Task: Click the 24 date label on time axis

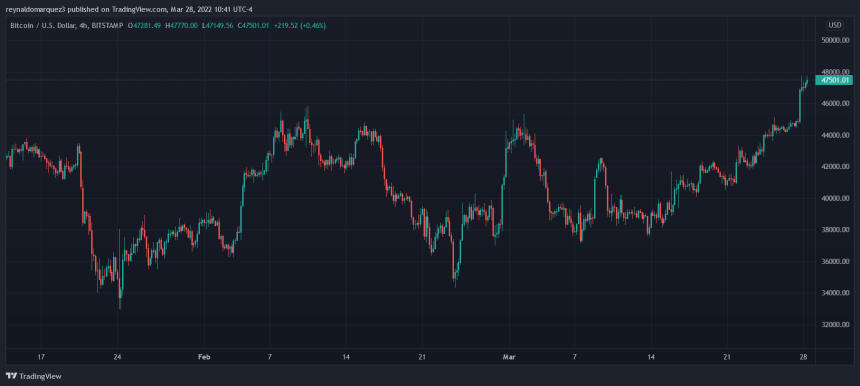Action: click(x=117, y=357)
